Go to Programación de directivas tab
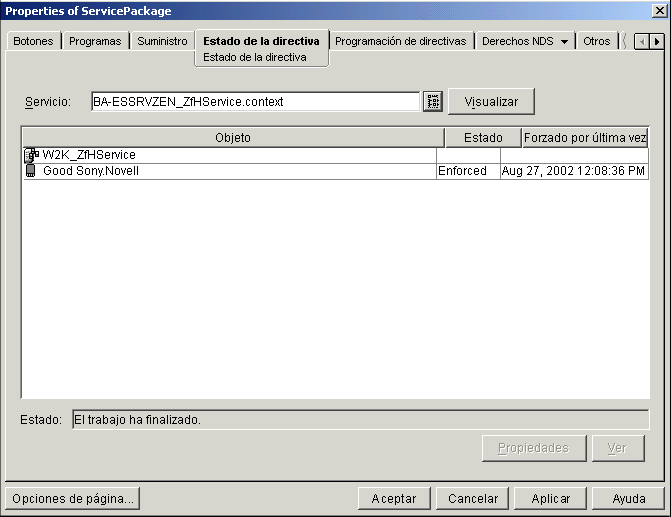The height and width of the screenshot is (517, 671). (401, 41)
